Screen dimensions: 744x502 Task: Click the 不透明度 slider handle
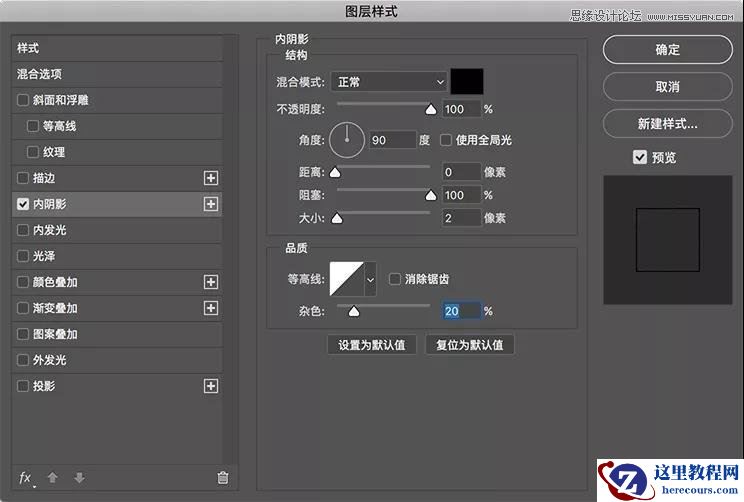430,110
